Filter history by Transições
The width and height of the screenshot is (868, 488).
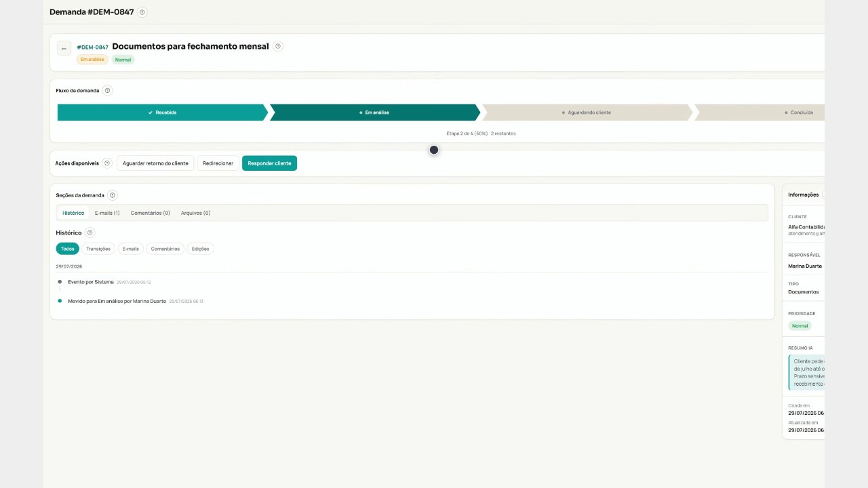click(98, 249)
